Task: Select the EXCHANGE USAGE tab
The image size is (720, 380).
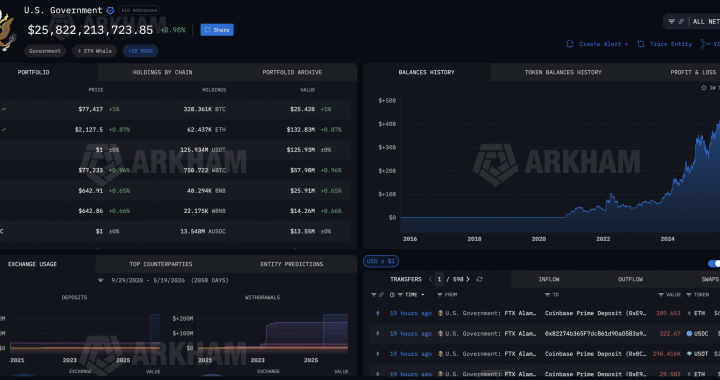Action: (x=33, y=264)
